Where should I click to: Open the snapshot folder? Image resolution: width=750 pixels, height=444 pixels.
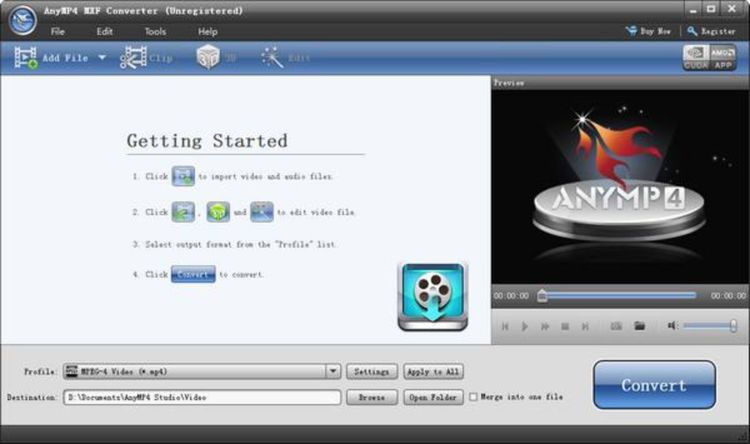click(640, 326)
